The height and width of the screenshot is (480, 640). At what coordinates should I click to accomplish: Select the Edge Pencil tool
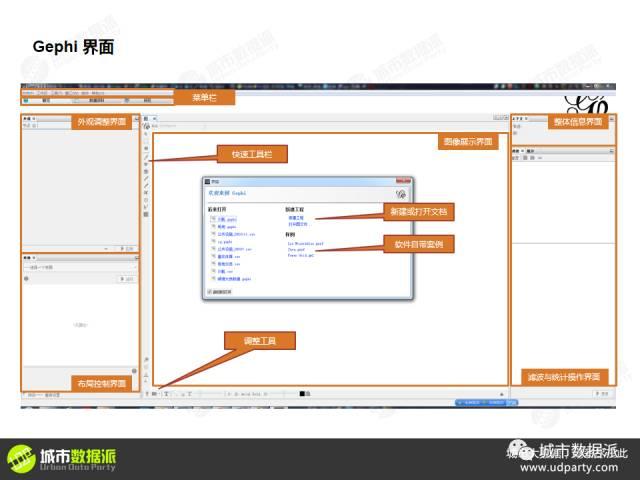click(146, 185)
